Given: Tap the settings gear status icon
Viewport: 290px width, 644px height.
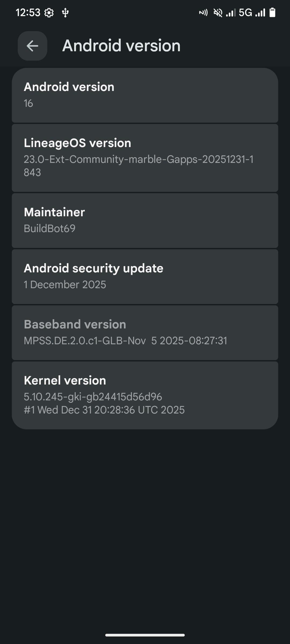Looking at the screenshot, I should click(49, 13).
